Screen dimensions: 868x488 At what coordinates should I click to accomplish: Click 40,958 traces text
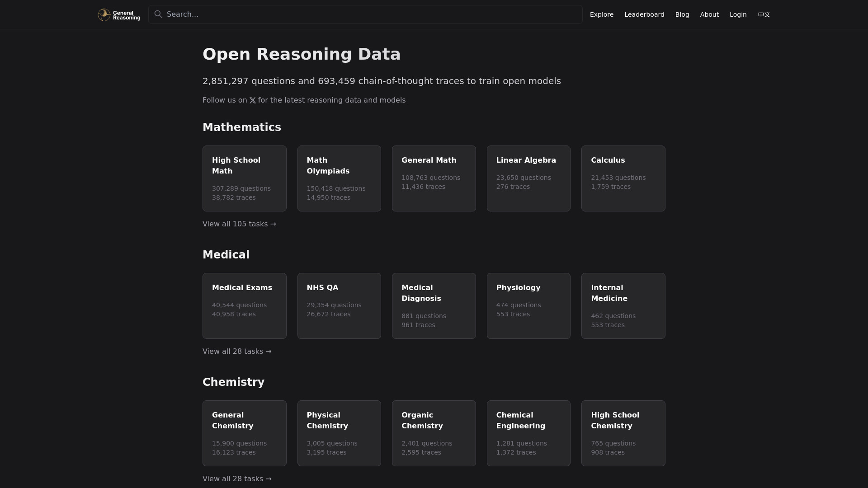pos(234,314)
